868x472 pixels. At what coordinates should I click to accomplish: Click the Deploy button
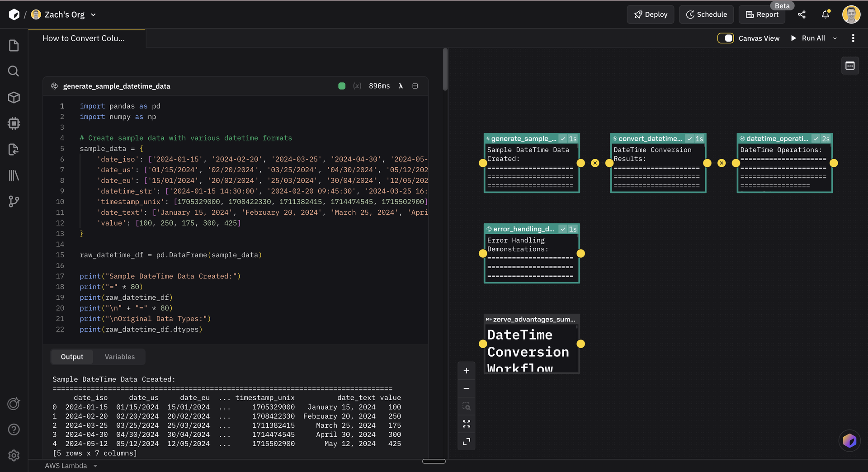coord(651,14)
